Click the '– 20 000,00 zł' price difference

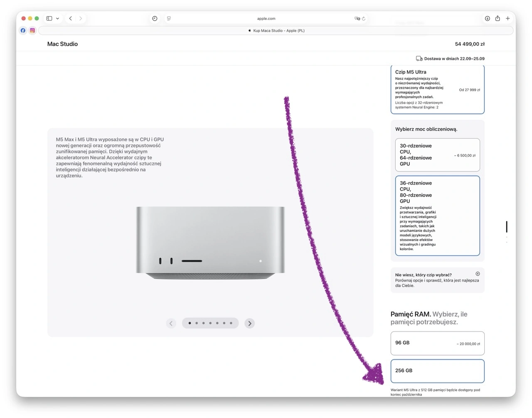(468, 344)
